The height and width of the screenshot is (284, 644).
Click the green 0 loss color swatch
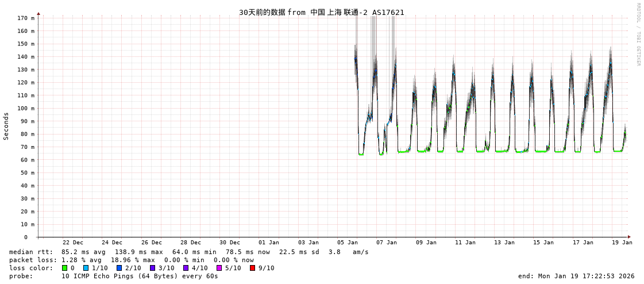(64, 268)
